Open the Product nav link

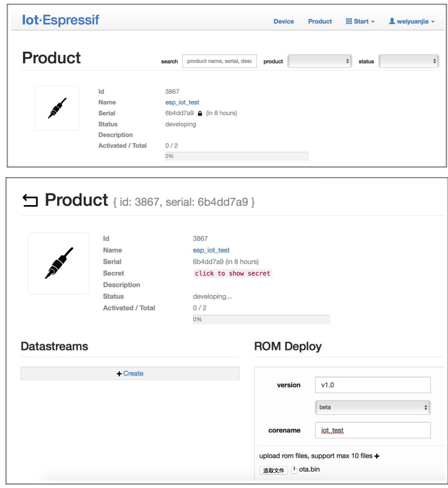[320, 21]
